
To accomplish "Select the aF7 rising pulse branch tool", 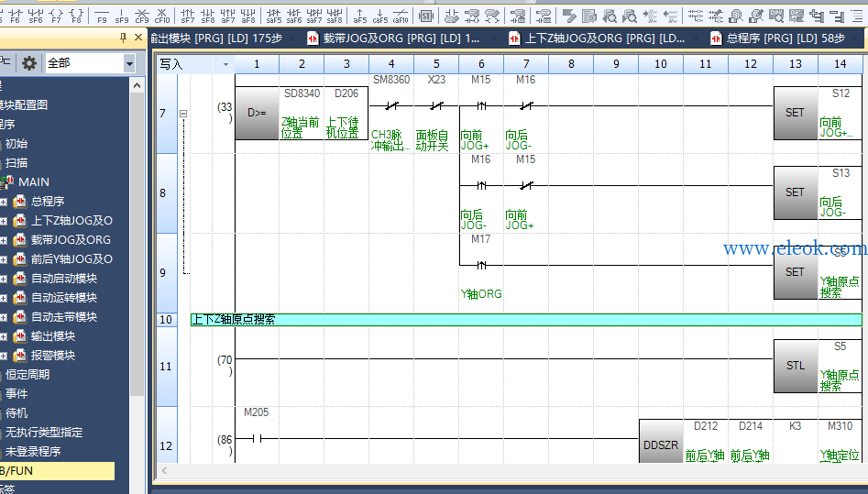I will pos(227,16).
